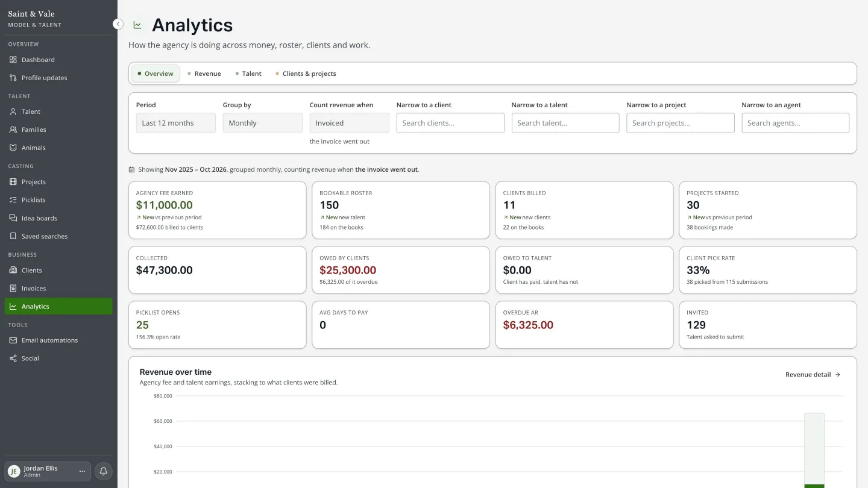Focus the Search clients field
The image size is (868, 488).
coord(450,123)
